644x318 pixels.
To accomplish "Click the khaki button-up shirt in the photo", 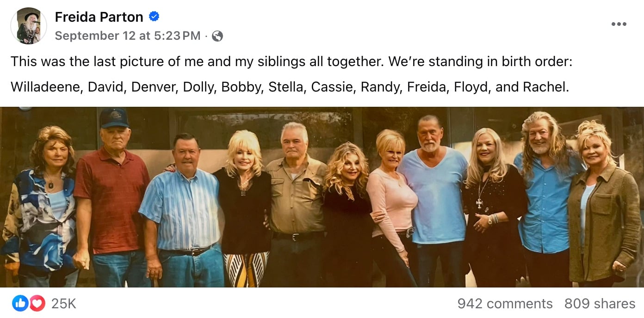I will 296,194.
